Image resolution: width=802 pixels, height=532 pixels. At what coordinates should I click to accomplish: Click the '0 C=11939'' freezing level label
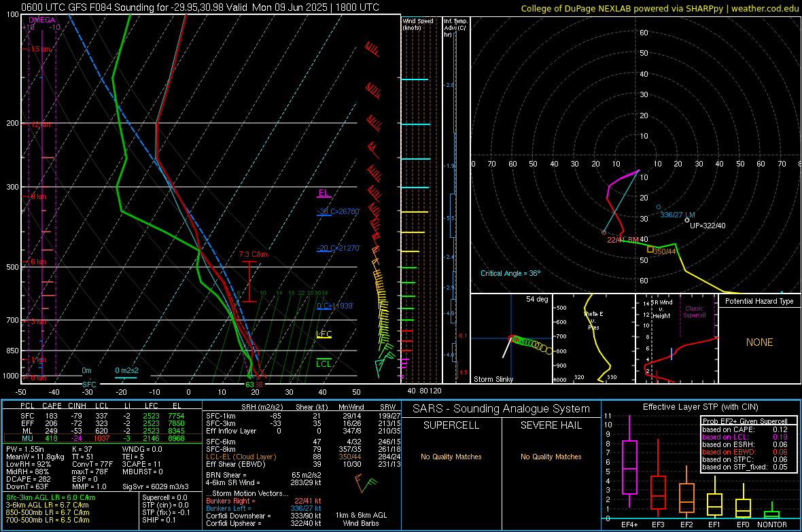[335, 306]
